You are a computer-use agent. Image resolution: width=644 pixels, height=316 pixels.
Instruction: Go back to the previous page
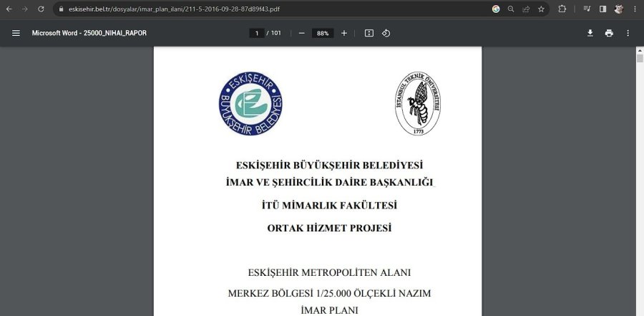[x=9, y=9]
